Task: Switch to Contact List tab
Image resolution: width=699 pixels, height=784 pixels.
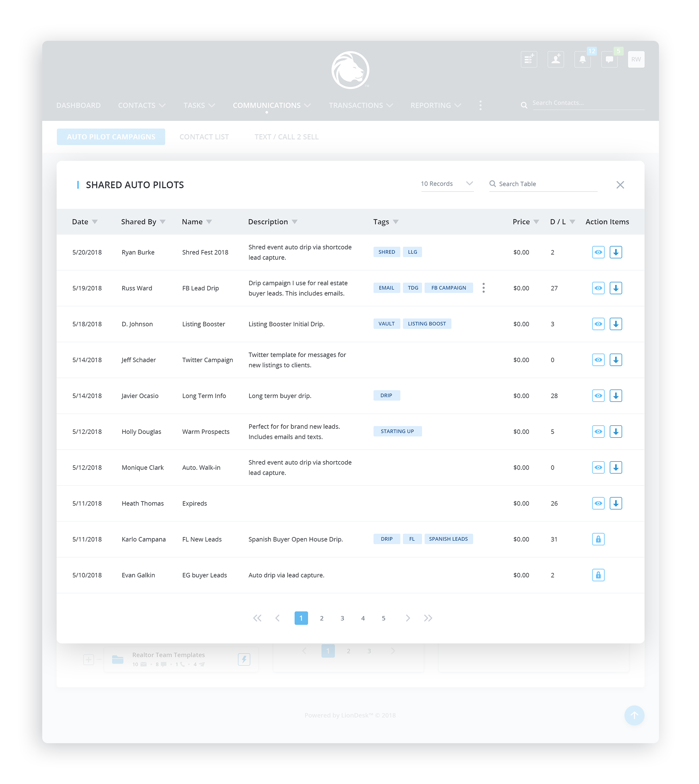Action: pos(204,137)
